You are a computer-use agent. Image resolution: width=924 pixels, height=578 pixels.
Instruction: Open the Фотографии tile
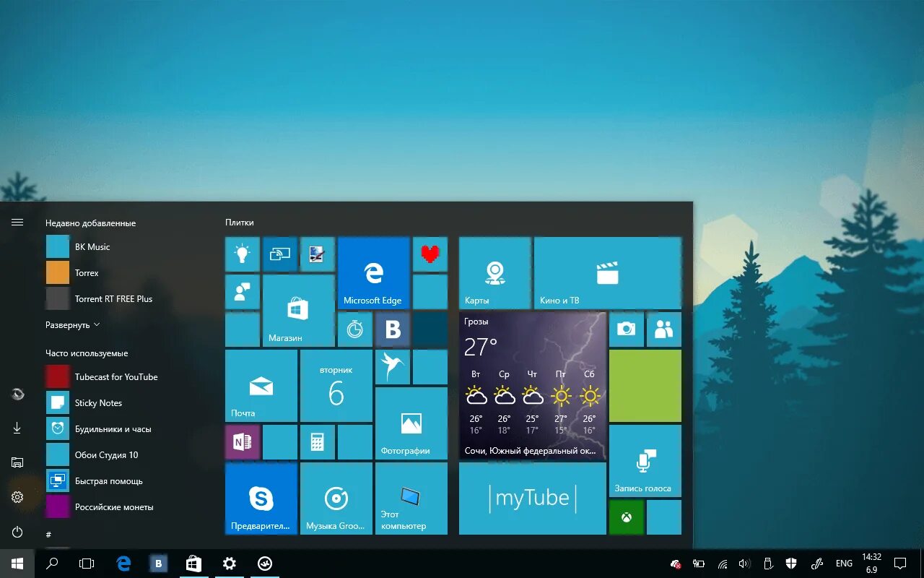pyautogui.click(x=411, y=423)
